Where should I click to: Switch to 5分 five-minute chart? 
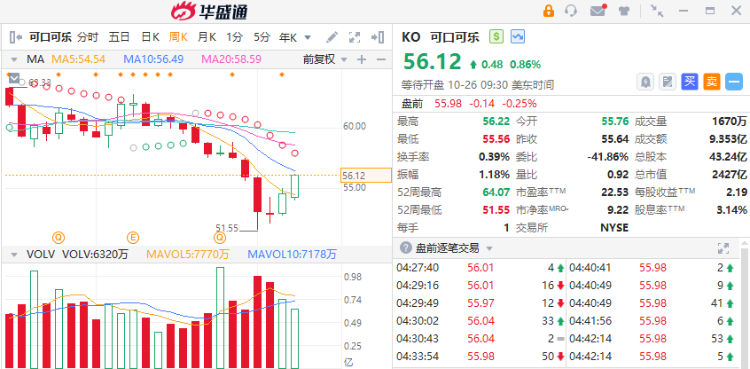(x=262, y=37)
